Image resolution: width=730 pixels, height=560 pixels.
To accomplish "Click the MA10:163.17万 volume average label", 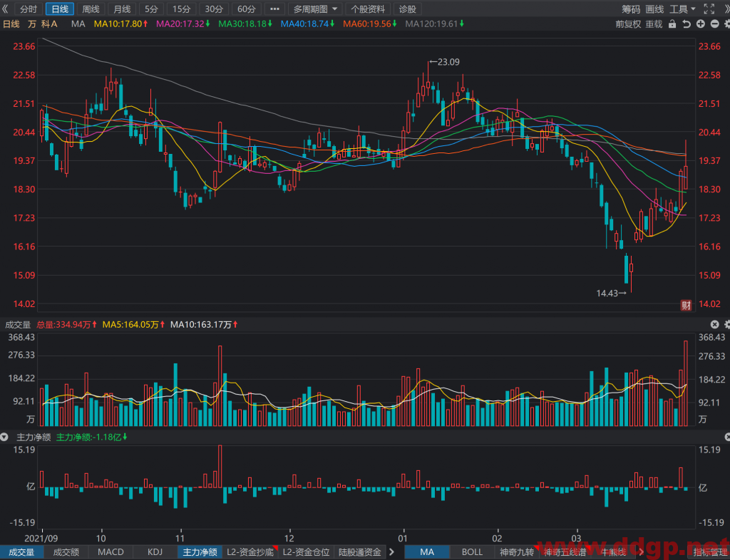I will coord(204,325).
